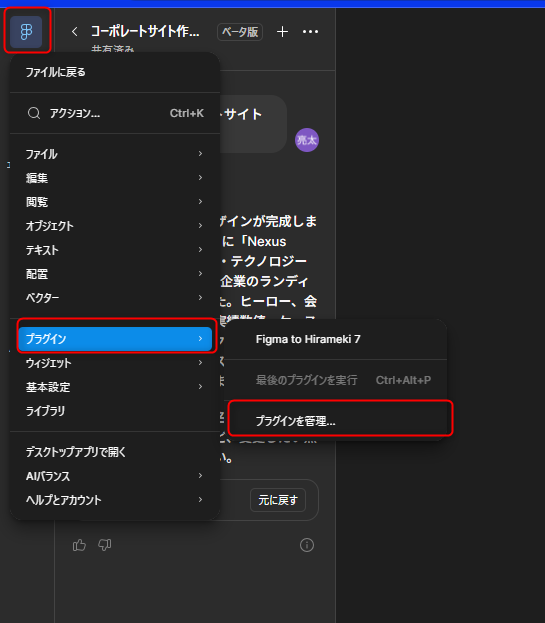Click the thumbs down feedback icon
The height and width of the screenshot is (623, 545).
(x=105, y=545)
